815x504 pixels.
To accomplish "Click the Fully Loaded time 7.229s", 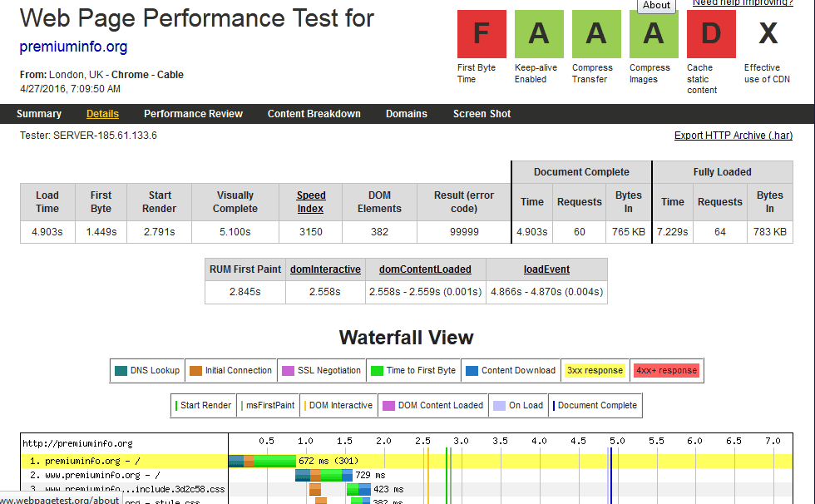I will 673,232.
